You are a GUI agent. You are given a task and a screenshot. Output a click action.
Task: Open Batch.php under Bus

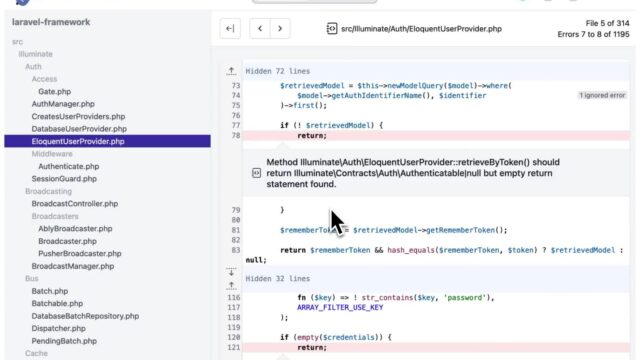point(50,291)
